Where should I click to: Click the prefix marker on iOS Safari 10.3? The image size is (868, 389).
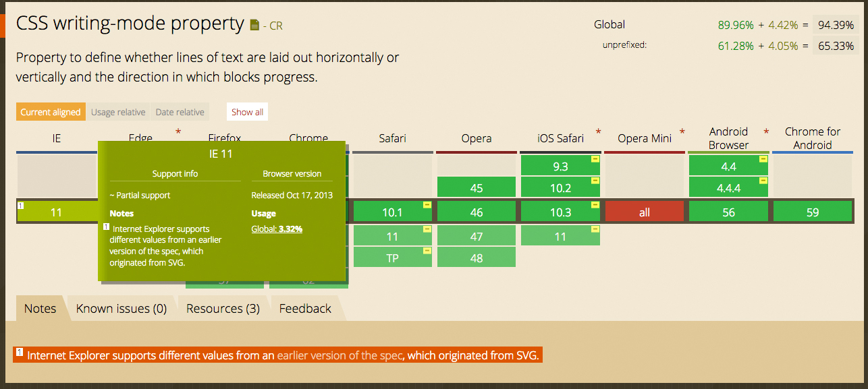point(595,205)
